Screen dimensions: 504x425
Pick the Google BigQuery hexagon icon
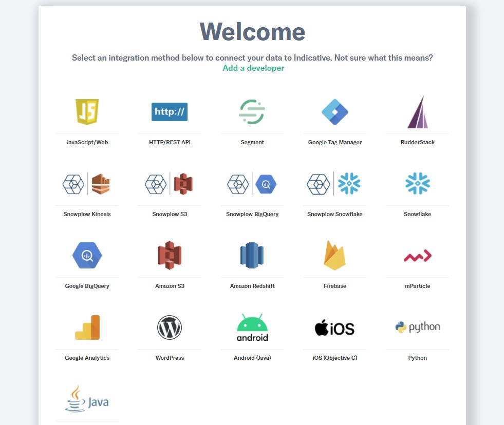(87, 256)
